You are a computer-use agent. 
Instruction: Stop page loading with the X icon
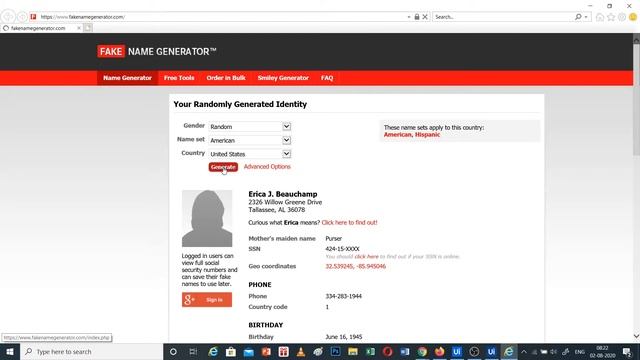(x=425, y=17)
